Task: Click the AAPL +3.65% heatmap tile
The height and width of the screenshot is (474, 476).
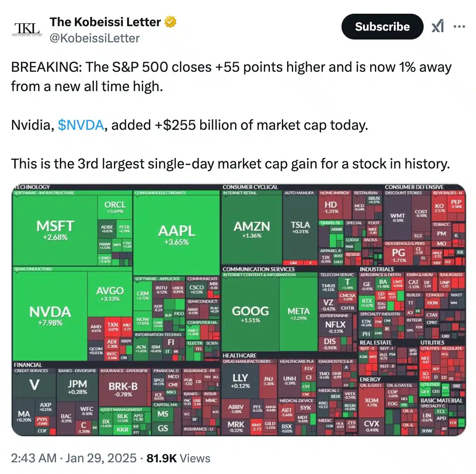Action: 176,235
